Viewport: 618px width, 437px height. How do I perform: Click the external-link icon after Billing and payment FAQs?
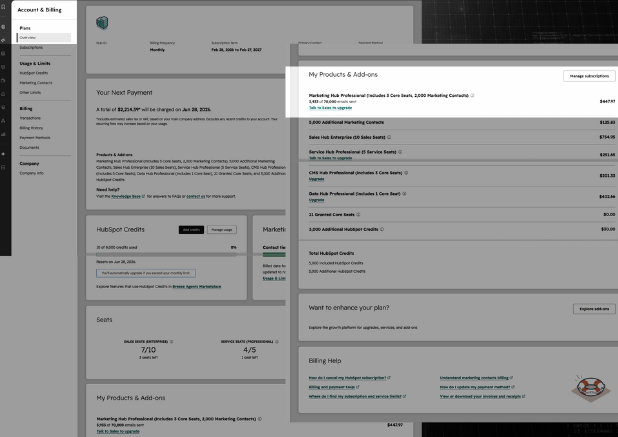pyautogui.click(x=357, y=387)
